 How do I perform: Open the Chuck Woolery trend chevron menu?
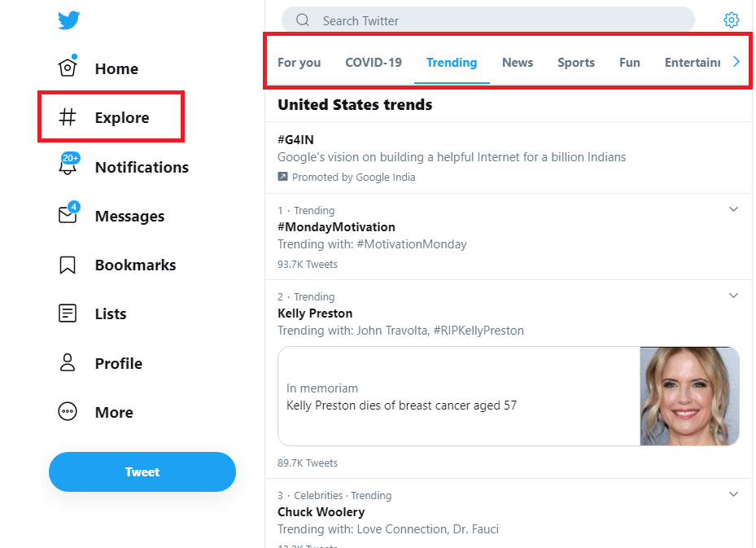click(x=733, y=494)
